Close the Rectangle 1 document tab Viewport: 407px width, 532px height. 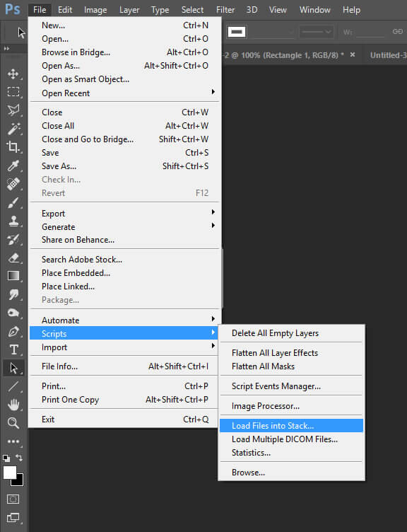(353, 54)
